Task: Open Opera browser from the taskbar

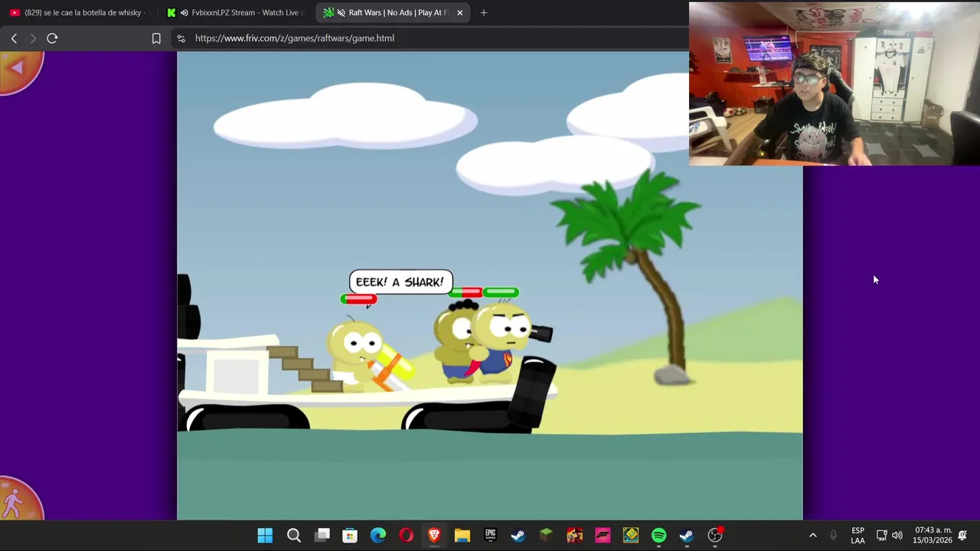Action: pyautogui.click(x=407, y=536)
